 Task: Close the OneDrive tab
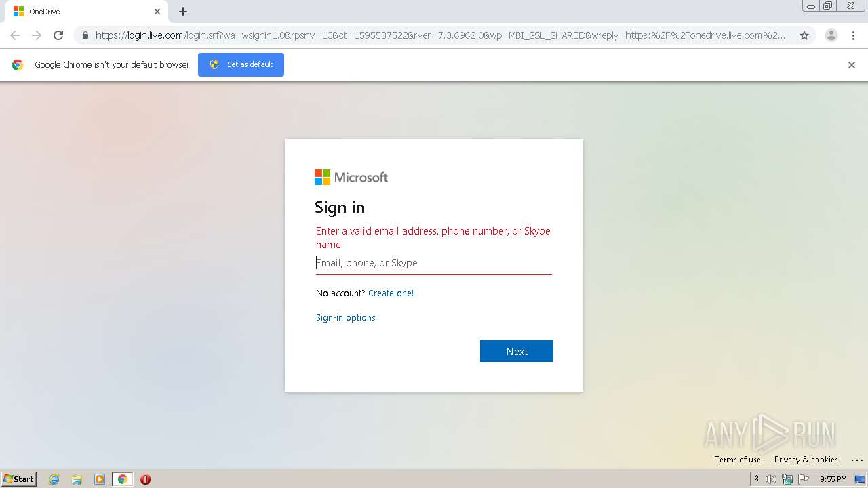[157, 12]
